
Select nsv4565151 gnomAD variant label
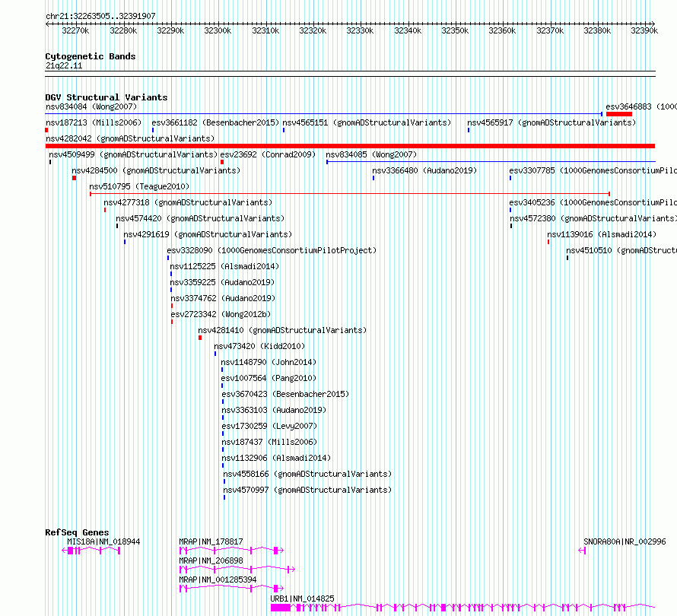[367, 122]
